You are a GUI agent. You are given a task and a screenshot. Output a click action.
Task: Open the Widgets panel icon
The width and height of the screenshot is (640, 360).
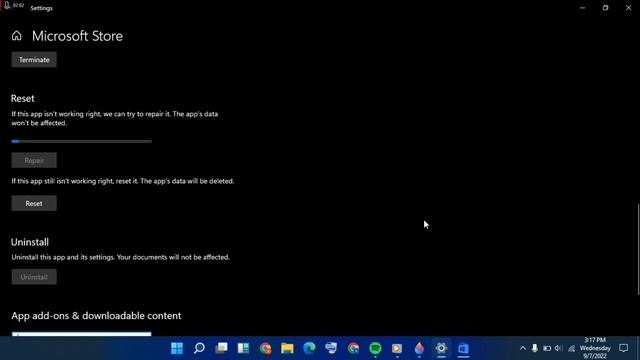[243, 348]
